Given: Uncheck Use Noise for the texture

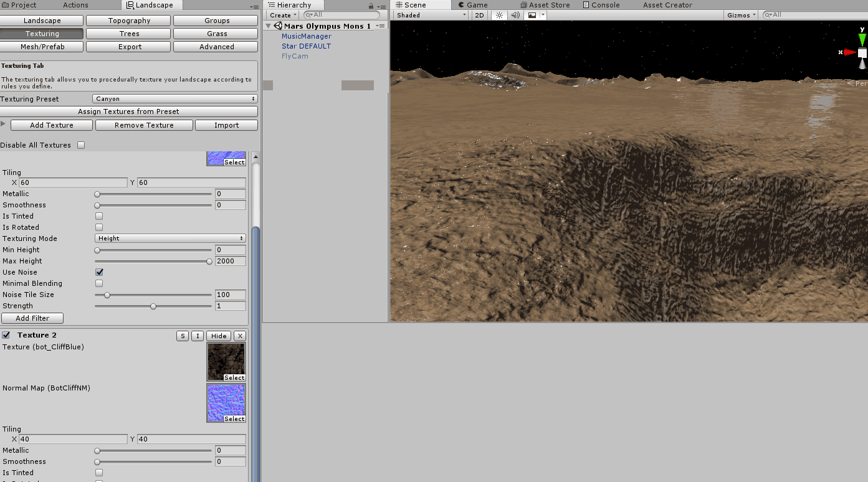Looking at the screenshot, I should [98, 272].
